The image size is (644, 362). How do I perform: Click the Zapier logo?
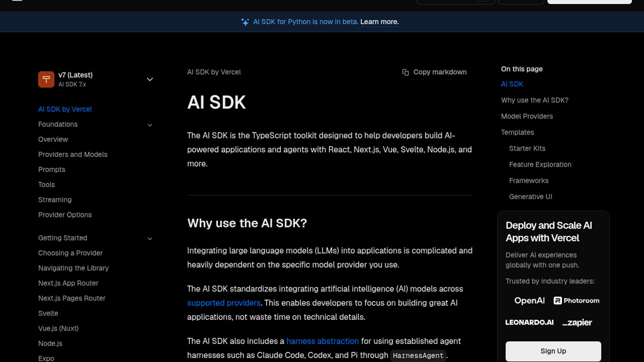tap(577, 322)
